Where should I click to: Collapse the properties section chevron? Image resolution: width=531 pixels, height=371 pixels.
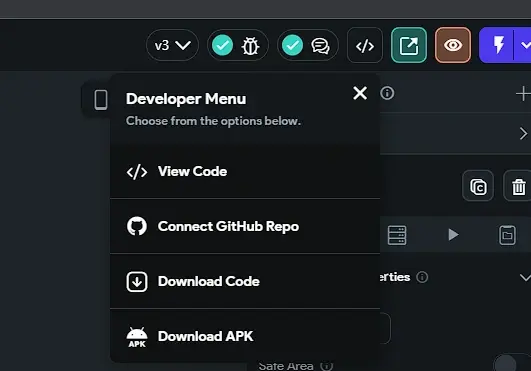click(525, 278)
